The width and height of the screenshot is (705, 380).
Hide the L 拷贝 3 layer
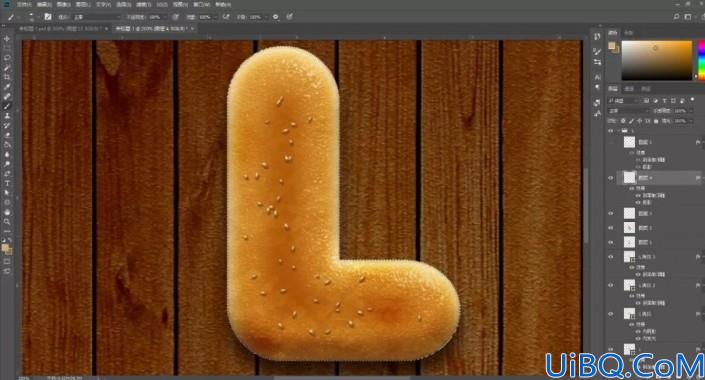tap(611, 257)
